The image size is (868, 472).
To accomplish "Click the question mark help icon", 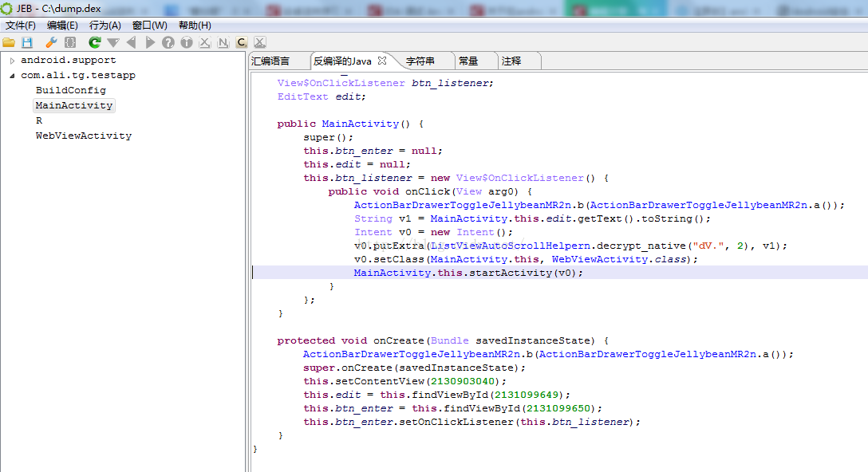I will tap(168, 42).
